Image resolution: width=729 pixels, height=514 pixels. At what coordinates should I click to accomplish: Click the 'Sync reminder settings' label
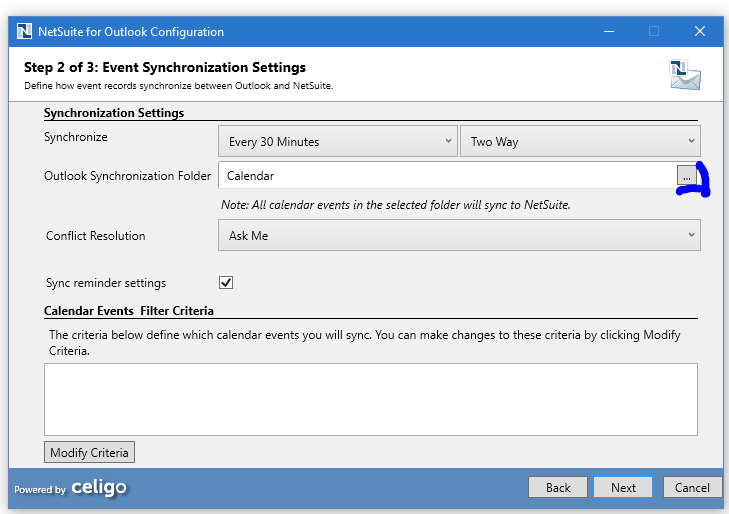(106, 283)
